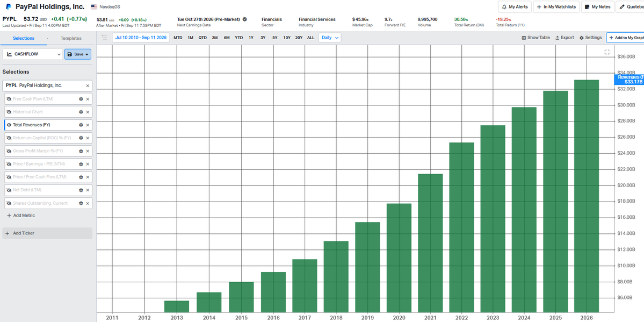Show the Return on Capital (ROC) % metric
This screenshot has width=644, height=322.
[9, 138]
